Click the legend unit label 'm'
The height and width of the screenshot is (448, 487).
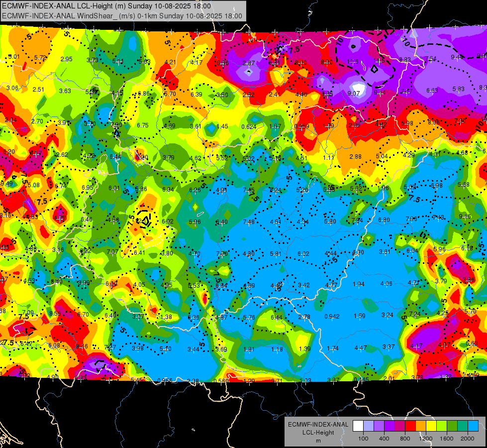(x=318, y=441)
